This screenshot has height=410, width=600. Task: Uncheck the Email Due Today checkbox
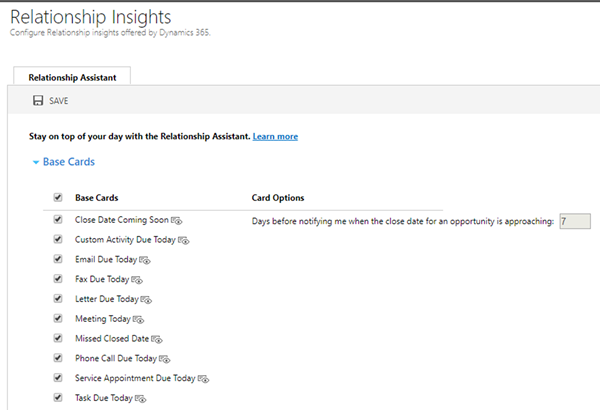(56, 259)
